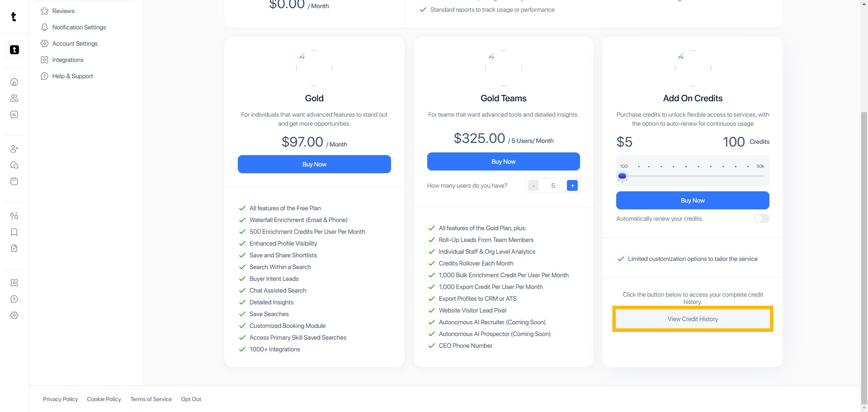Viewport: 868px width, 412px height.
Task: Select Help & Support menu item
Action: click(x=72, y=76)
